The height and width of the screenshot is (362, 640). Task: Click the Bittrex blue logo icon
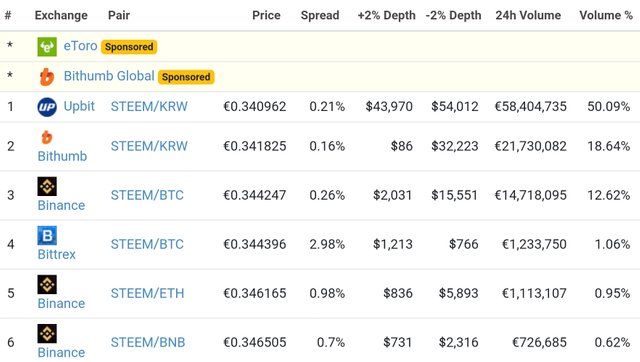click(x=47, y=235)
